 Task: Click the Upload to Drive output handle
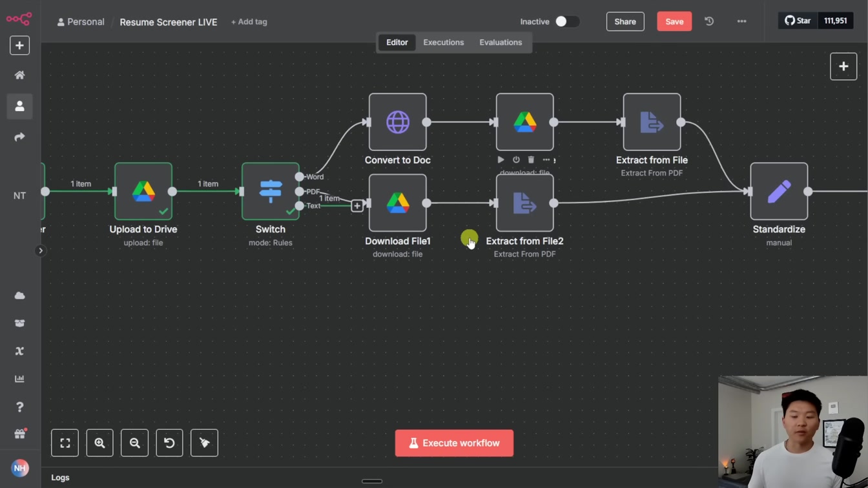pos(172,192)
